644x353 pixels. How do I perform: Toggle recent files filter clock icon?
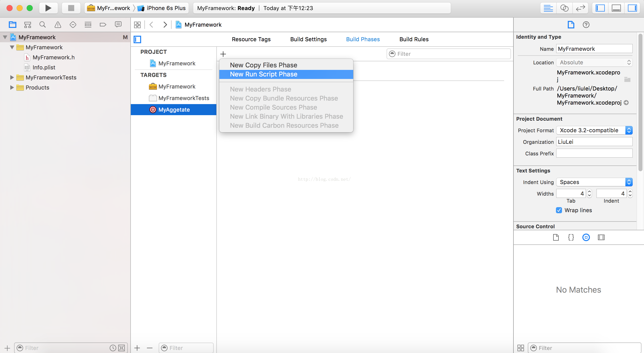[113, 348]
